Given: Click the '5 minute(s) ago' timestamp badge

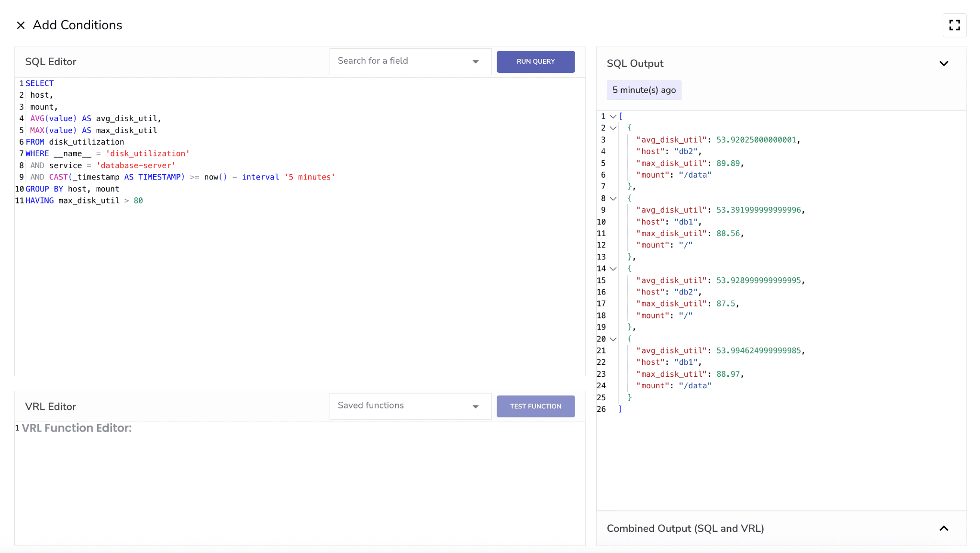Looking at the screenshot, I should click(644, 90).
